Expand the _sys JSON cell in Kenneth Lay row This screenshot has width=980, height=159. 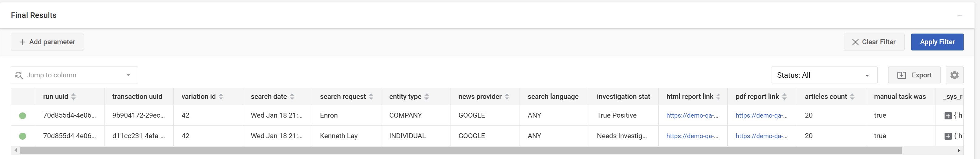coord(948,136)
